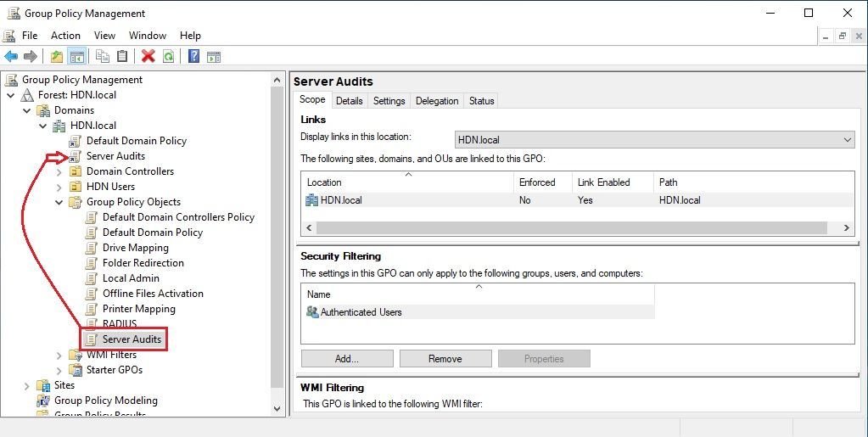Click the Local Admin GPO scroll icon
This screenshot has height=437, width=868.
pyautogui.click(x=92, y=278)
